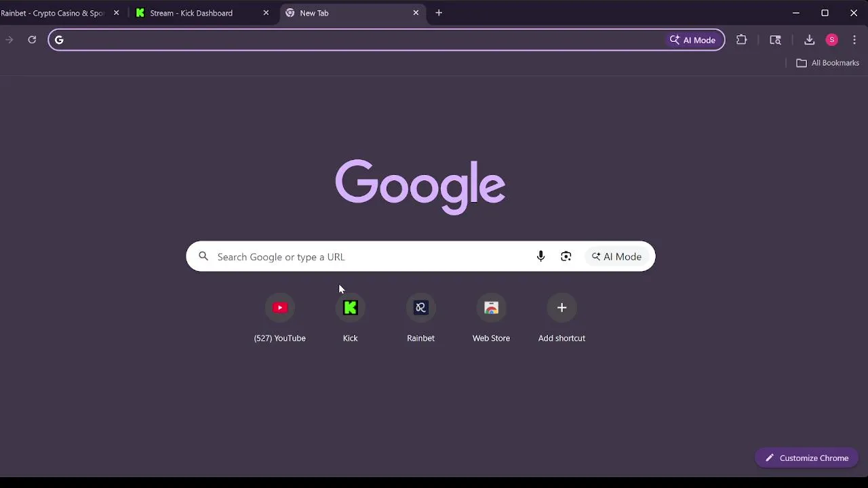The height and width of the screenshot is (488, 868).
Task: Open the media/tab search icon in toolbar
Action: tap(775, 40)
